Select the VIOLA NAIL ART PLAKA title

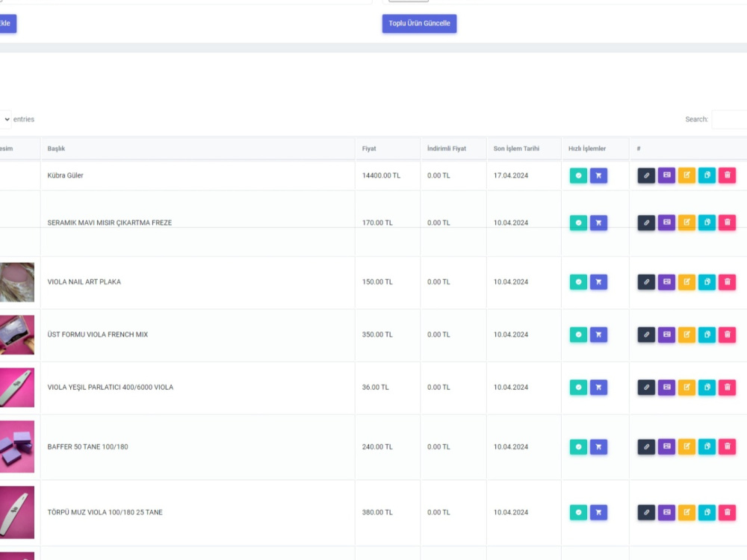(x=84, y=282)
